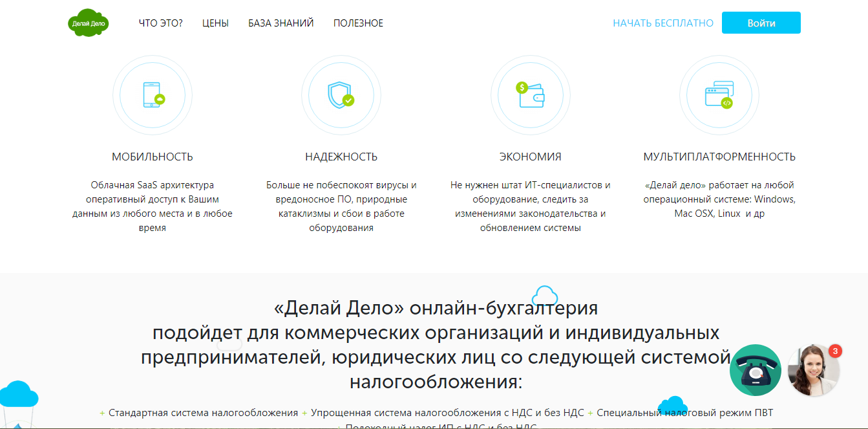Click the Делай Дело cloud logo

point(88,23)
